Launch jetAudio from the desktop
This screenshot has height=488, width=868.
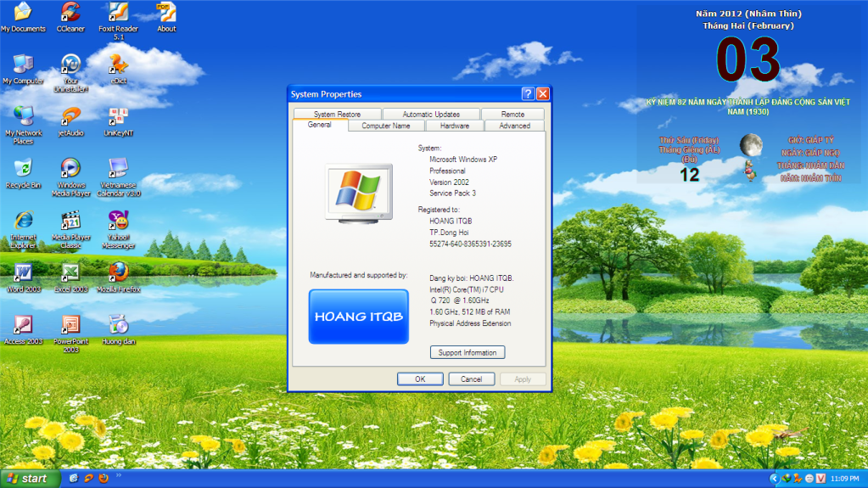pyautogui.click(x=70, y=122)
